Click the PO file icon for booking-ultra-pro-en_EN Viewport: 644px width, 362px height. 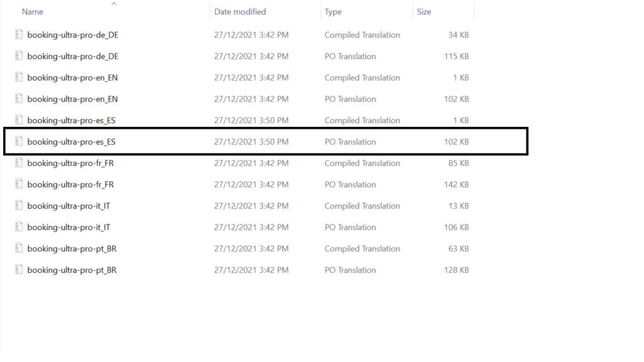18,99
